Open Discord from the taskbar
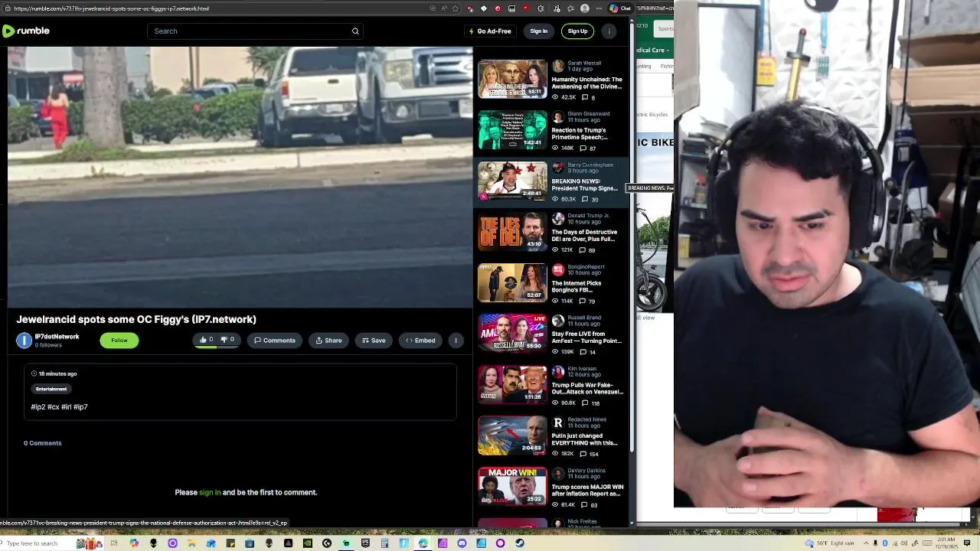The image size is (980, 551). (462, 543)
